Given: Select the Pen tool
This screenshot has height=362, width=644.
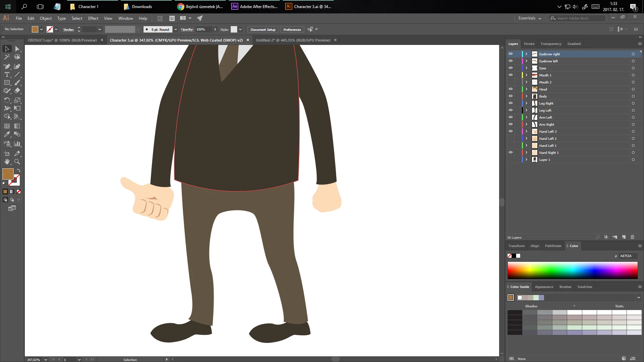Looking at the screenshot, I should pos(7,66).
